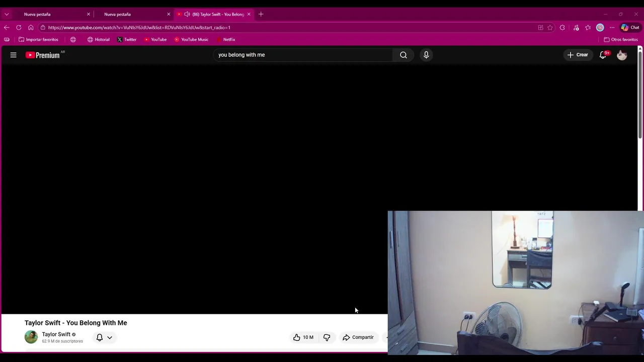Open YouTube account avatar menu
This screenshot has width=644, height=362.
622,55
